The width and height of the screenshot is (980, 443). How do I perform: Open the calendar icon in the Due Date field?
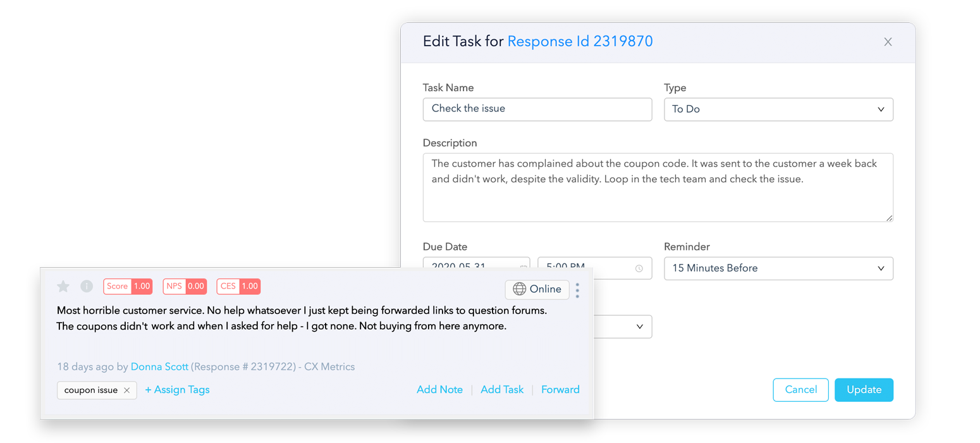[523, 268]
